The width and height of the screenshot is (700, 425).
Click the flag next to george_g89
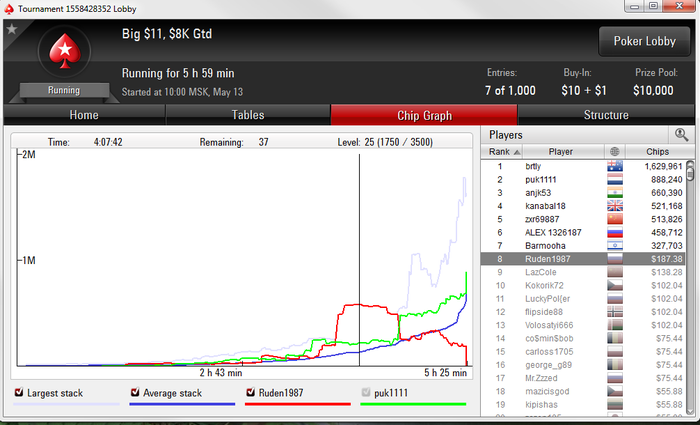(x=615, y=365)
